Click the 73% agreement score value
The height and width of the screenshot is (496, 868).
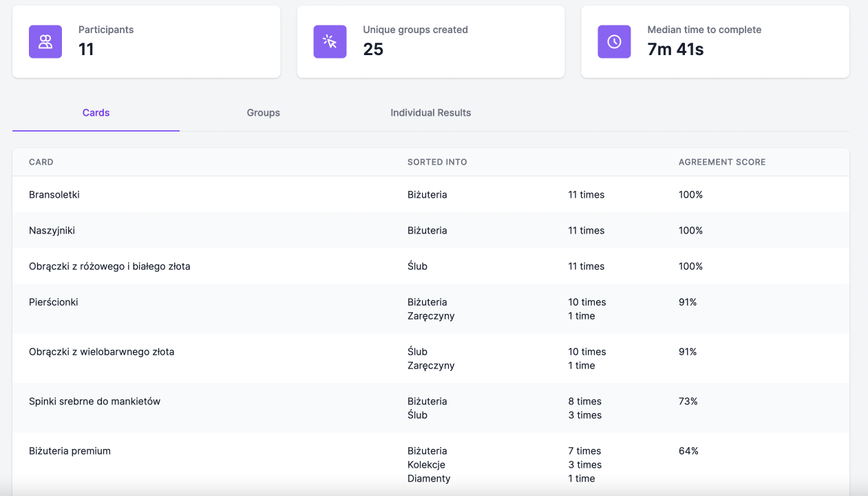coord(688,402)
